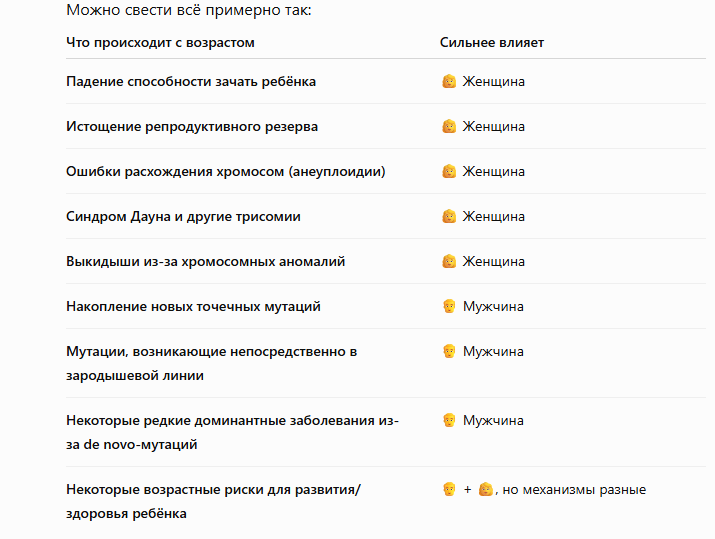Click the 'Что происходит с возрастом' column header
The image size is (715, 539).
161,43
